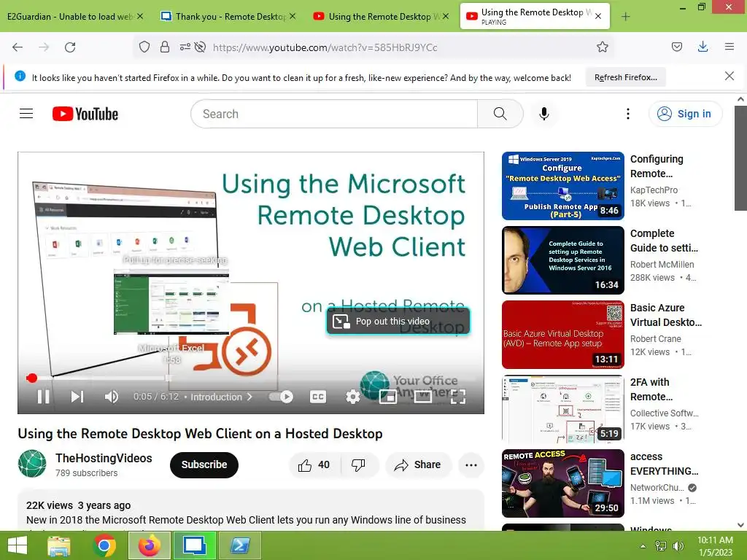
Task: Switch to E2Guardian tab
Action: 69,17
